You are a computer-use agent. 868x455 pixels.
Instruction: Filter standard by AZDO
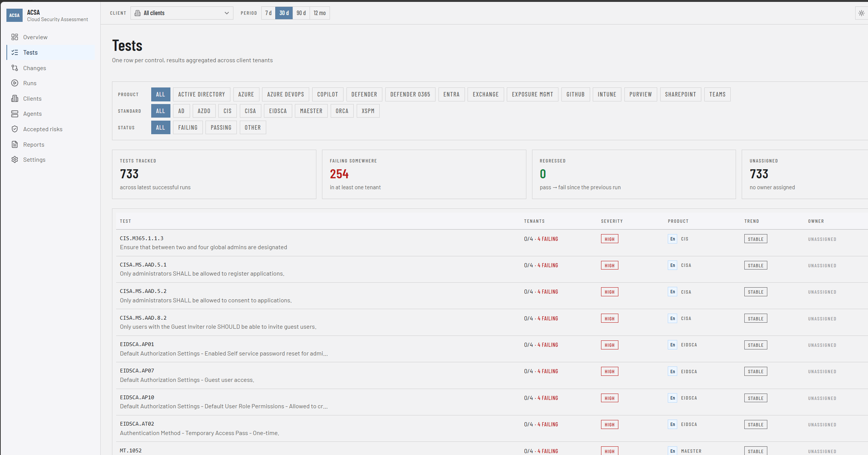point(204,111)
